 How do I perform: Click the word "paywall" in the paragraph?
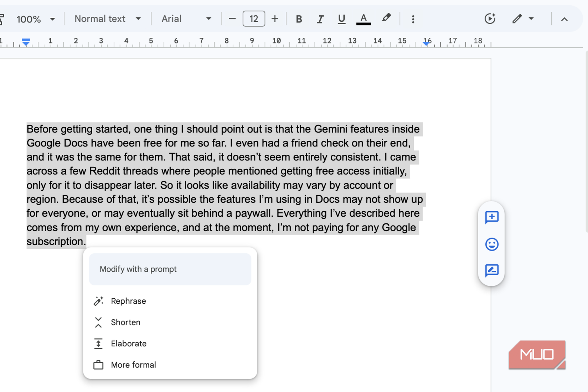coord(253,213)
